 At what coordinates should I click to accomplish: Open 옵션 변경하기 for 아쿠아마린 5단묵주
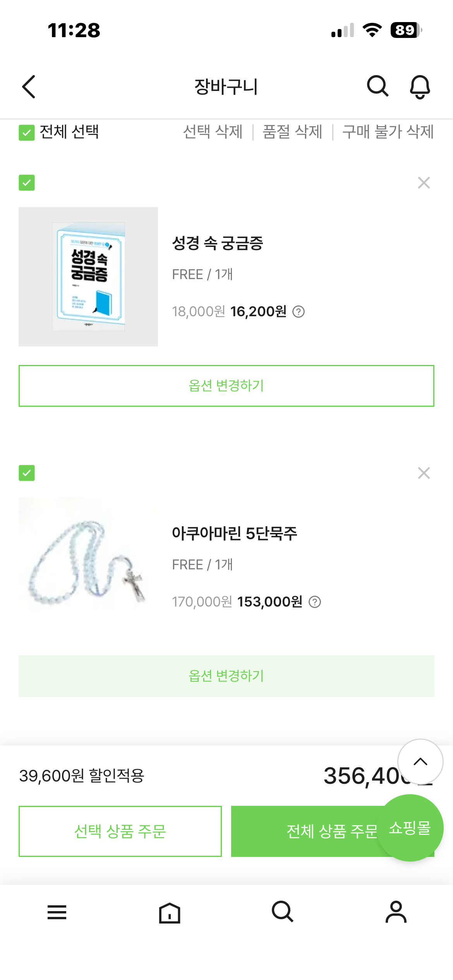coord(226,676)
